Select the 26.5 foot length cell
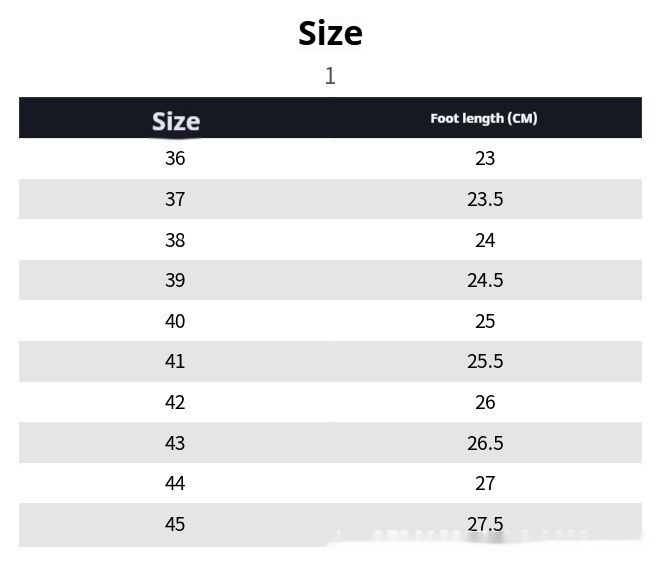660x565 pixels. (485, 443)
